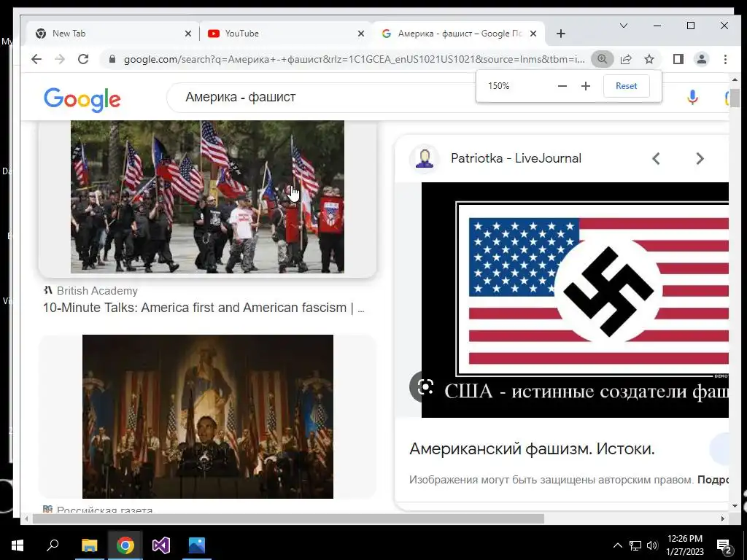Show next image in preview panel
The image size is (747, 560).
tap(700, 158)
